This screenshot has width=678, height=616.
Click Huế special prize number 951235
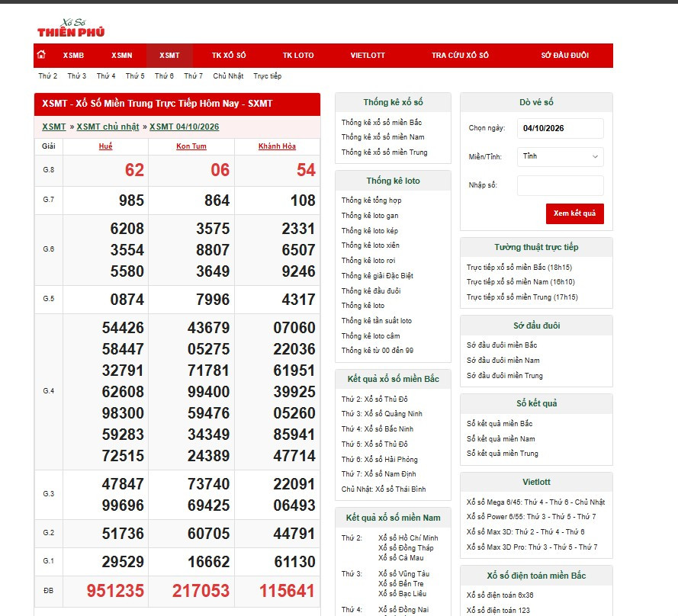coord(115,591)
